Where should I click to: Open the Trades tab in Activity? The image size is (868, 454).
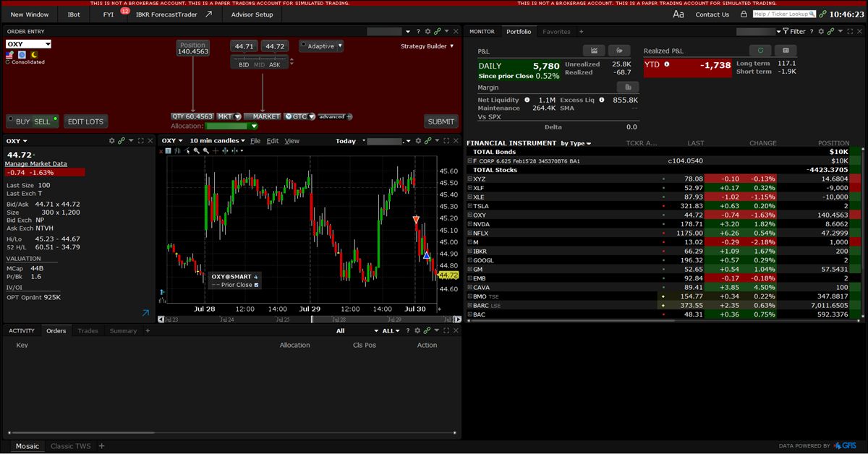click(x=88, y=331)
